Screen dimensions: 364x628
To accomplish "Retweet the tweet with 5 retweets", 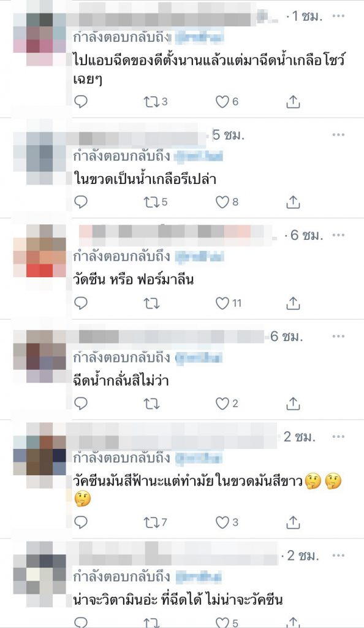I will (x=151, y=202).
